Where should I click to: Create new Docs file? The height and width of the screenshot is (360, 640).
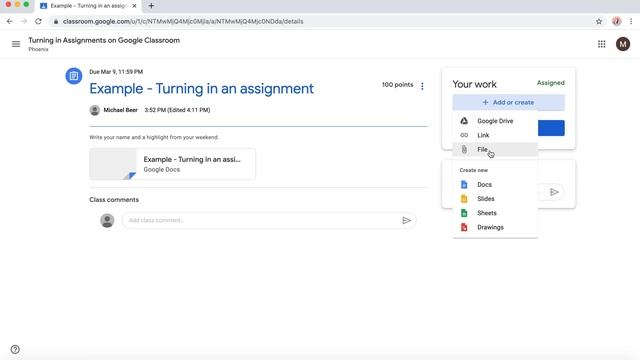(495, 184)
